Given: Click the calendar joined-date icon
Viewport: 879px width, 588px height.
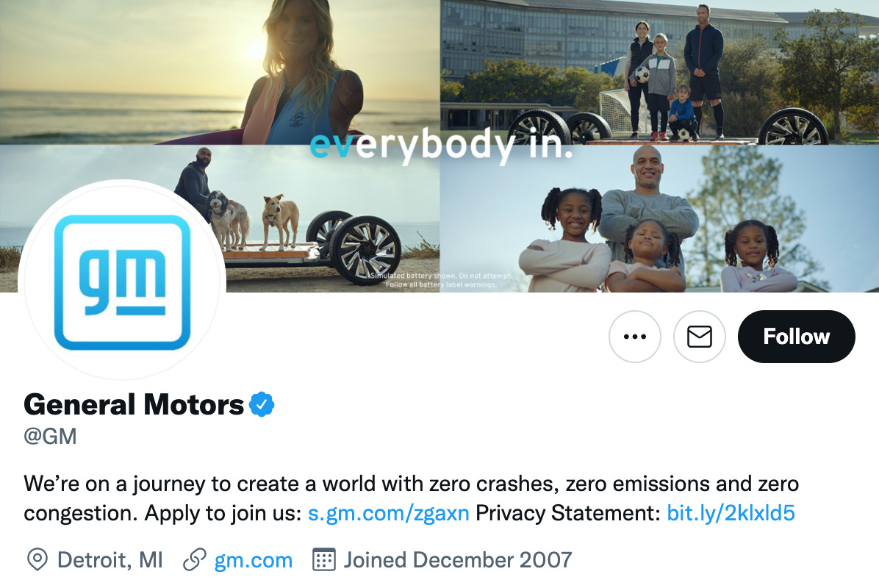Looking at the screenshot, I should [x=323, y=559].
